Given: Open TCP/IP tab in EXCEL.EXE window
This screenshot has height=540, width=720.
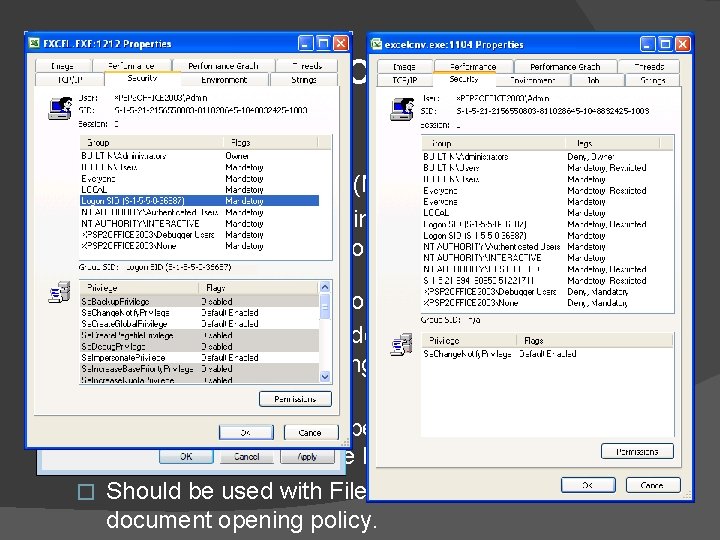Looking at the screenshot, I should point(70,79).
